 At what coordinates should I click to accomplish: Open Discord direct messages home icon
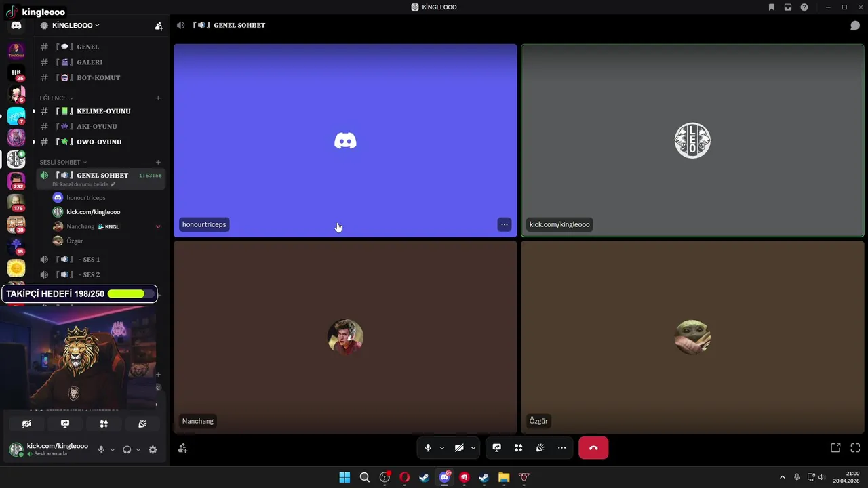pos(16,26)
